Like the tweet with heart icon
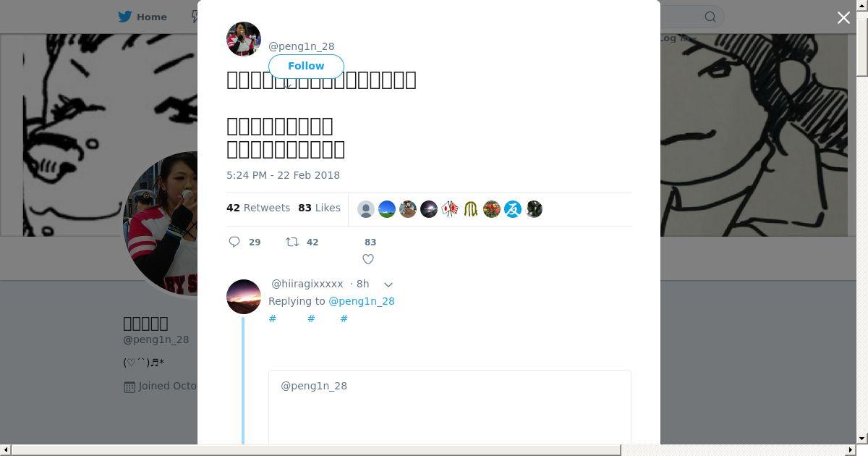 tap(368, 259)
